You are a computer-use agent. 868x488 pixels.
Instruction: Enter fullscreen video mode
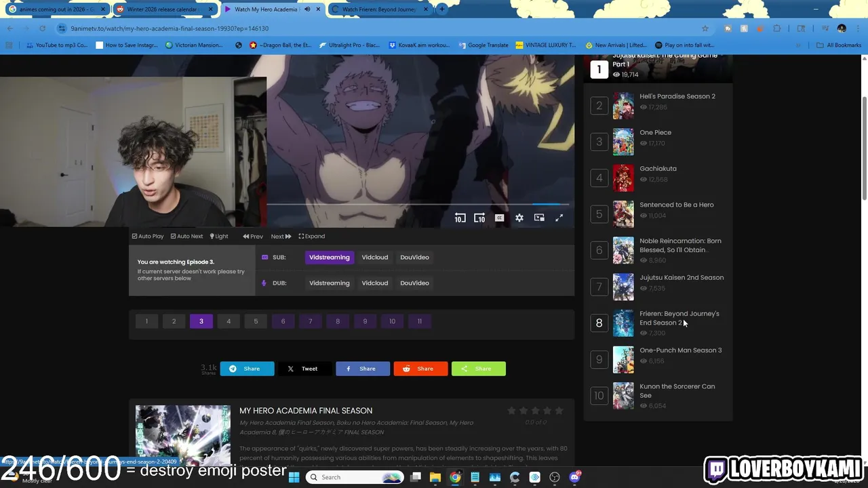559,218
